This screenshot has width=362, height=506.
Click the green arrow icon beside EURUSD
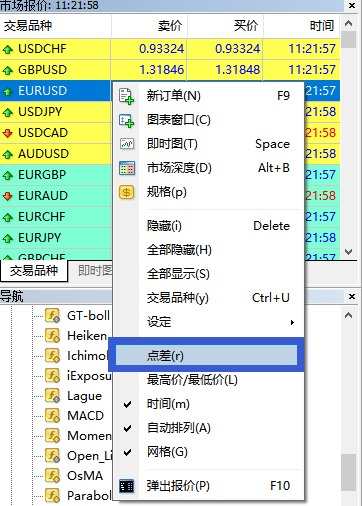coord(8,91)
